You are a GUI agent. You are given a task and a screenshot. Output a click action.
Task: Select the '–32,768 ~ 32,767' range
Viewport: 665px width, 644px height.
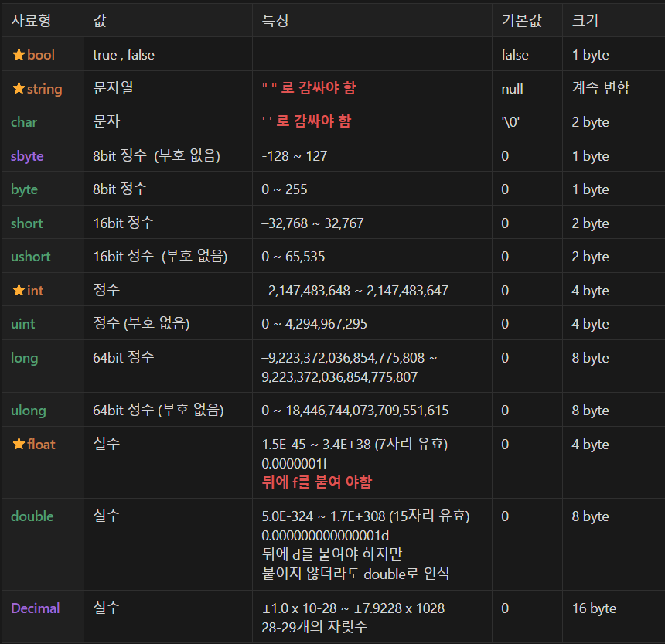312,223
